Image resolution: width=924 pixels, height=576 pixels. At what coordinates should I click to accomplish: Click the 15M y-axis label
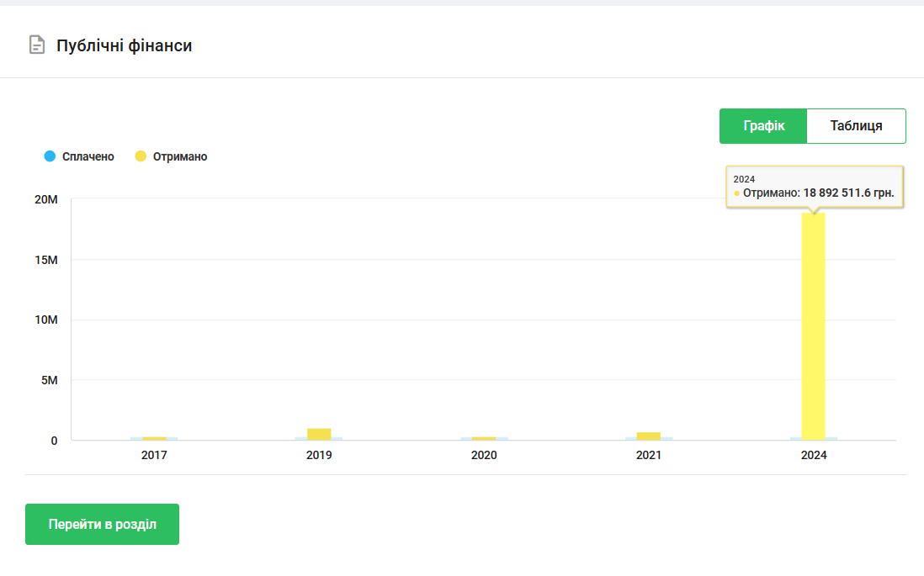46,260
